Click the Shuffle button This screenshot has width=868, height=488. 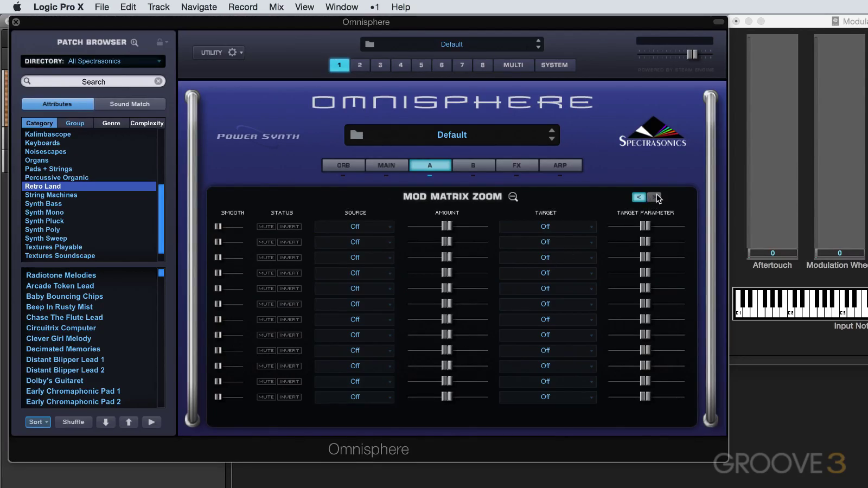point(73,422)
